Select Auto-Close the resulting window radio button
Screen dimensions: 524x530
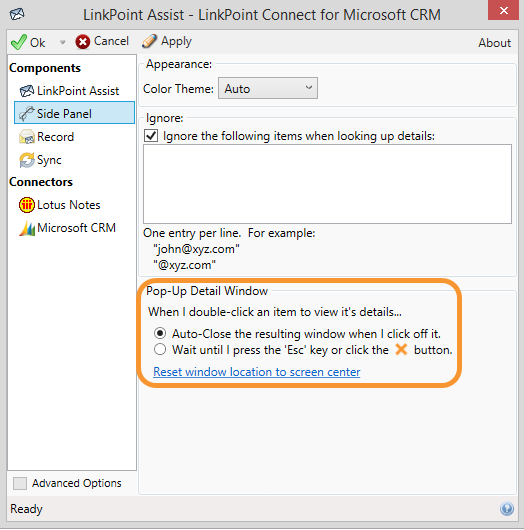point(160,334)
